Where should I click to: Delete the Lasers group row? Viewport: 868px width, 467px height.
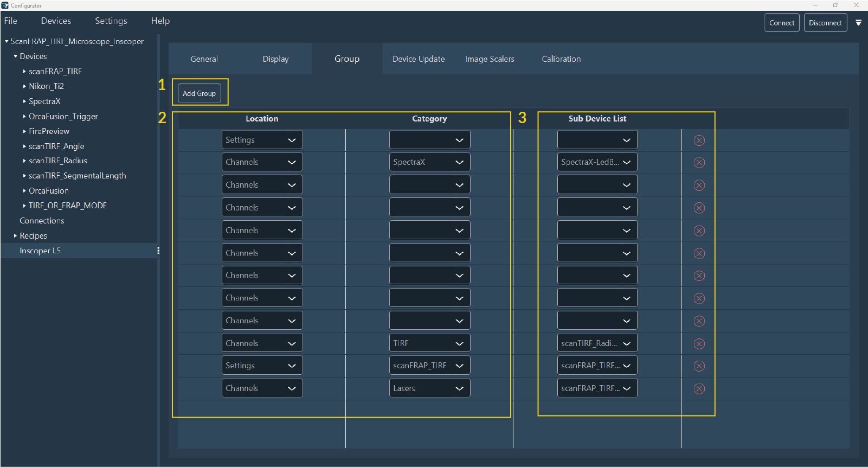tap(699, 389)
